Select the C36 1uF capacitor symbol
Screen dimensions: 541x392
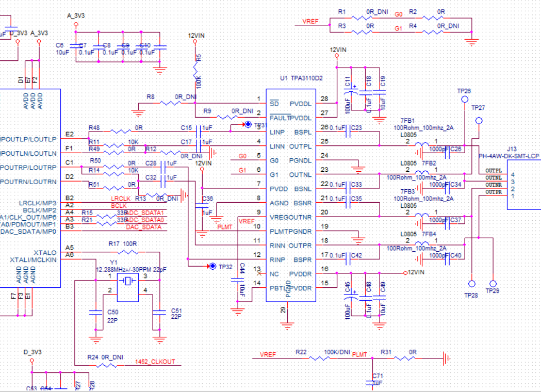coord(202,205)
